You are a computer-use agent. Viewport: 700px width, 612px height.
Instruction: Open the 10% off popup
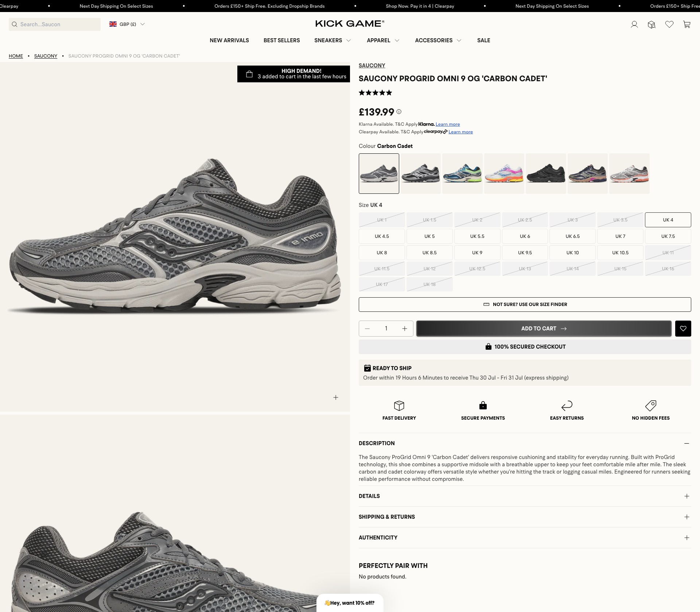point(350,603)
